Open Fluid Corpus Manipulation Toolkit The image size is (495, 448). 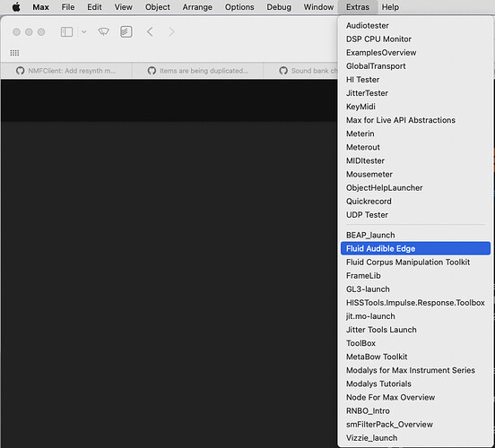point(415,263)
